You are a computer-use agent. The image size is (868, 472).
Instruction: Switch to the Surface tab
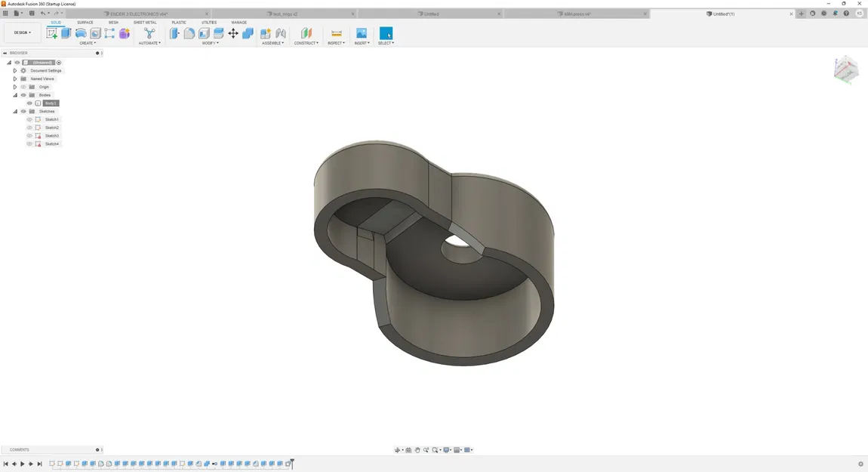[x=85, y=23]
